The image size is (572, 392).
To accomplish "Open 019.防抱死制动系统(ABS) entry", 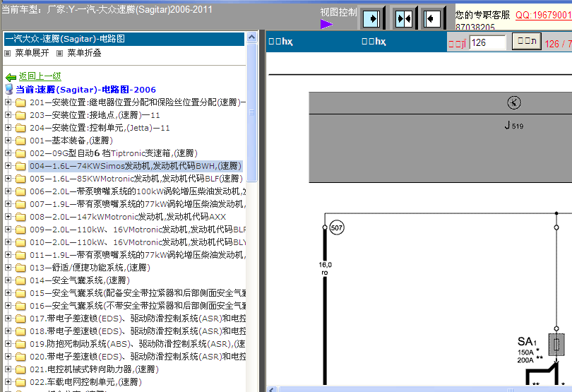I will click(138, 344).
